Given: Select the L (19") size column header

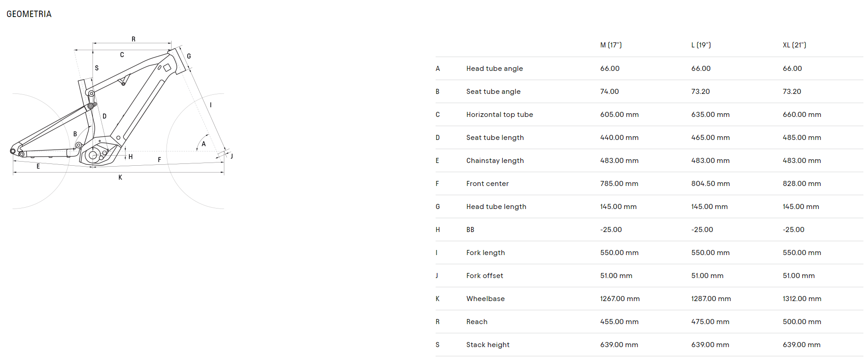Looking at the screenshot, I should coord(701,45).
